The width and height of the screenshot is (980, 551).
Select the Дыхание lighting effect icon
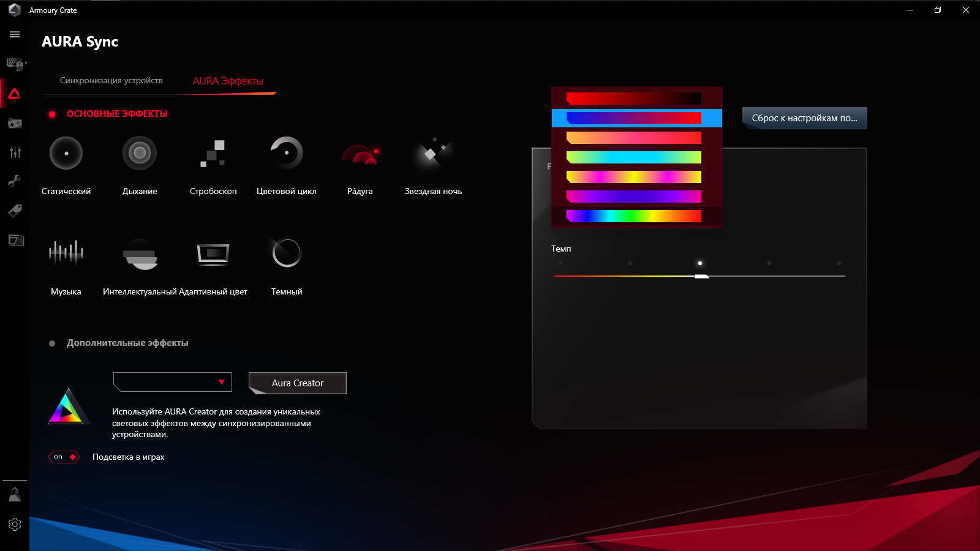click(x=140, y=153)
